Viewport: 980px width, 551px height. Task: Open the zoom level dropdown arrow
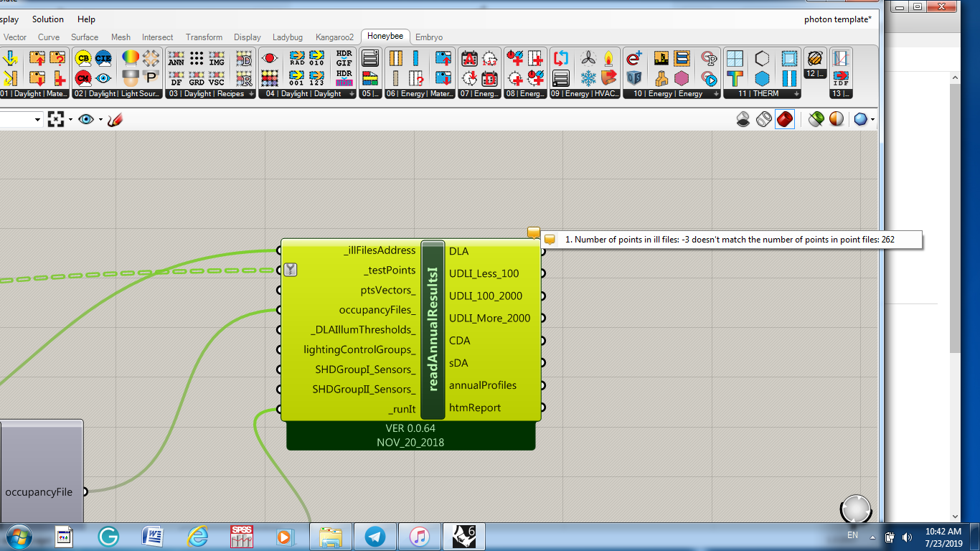(38, 120)
